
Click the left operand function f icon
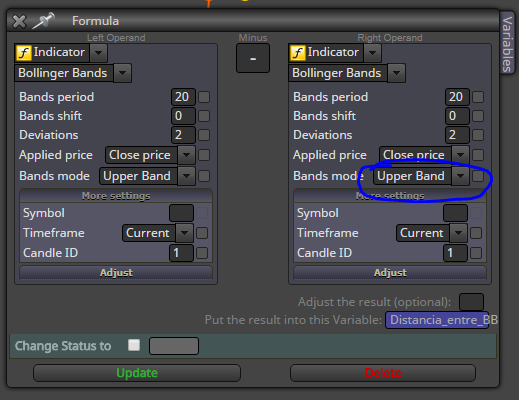24,53
